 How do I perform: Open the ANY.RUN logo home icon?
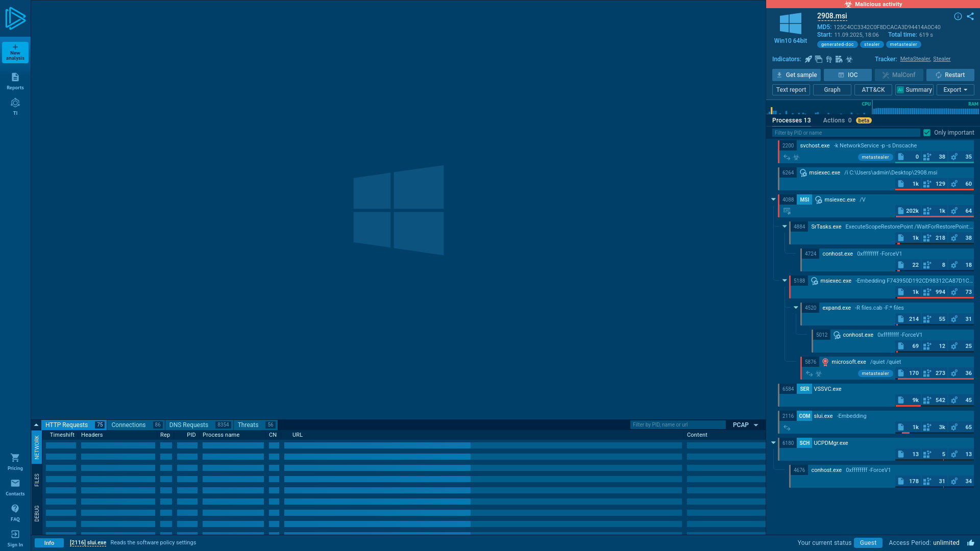[x=15, y=18]
